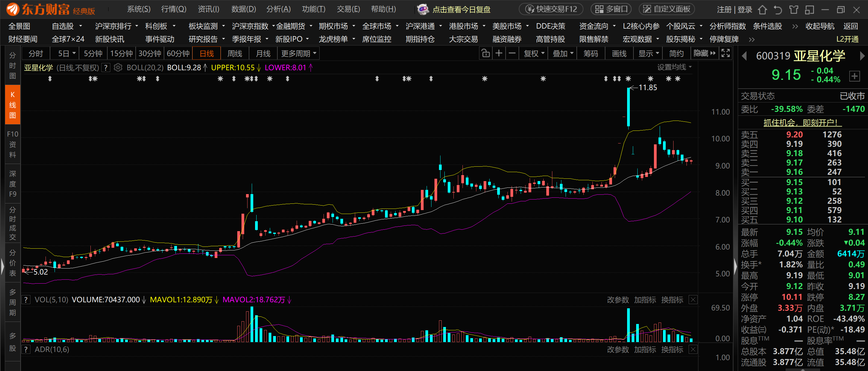Open the 行情(Q) menu
Viewport: 868px width, 371px height.
pyautogui.click(x=174, y=9)
